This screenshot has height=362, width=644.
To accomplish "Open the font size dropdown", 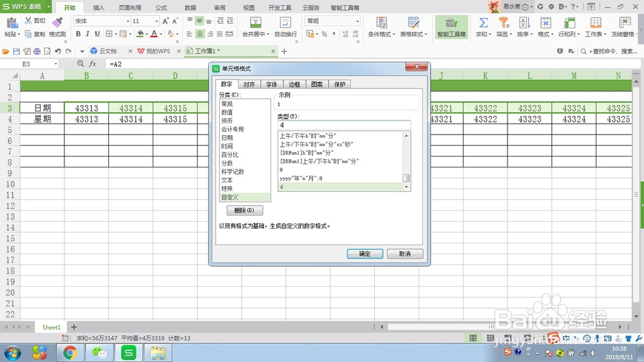I will pos(156,21).
